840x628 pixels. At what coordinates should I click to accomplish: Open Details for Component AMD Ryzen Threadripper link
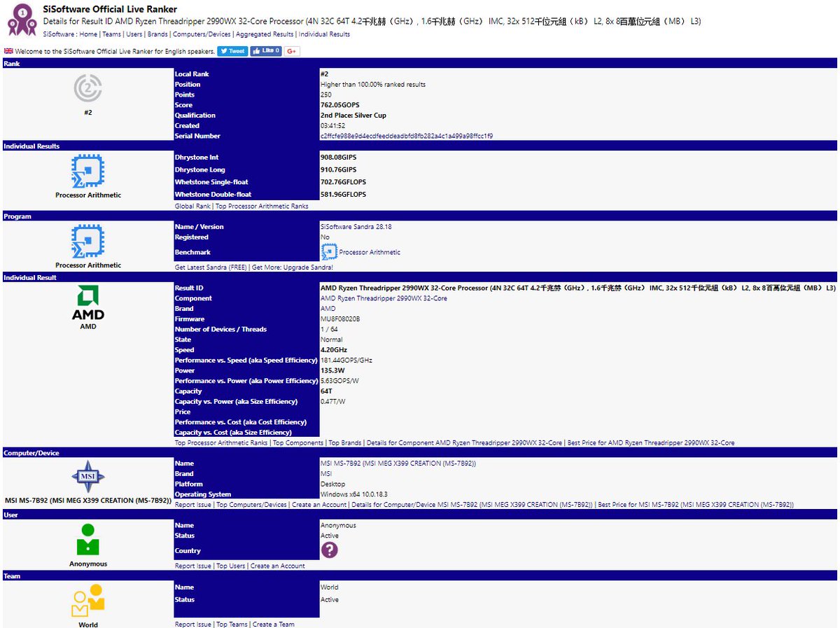coord(464,443)
